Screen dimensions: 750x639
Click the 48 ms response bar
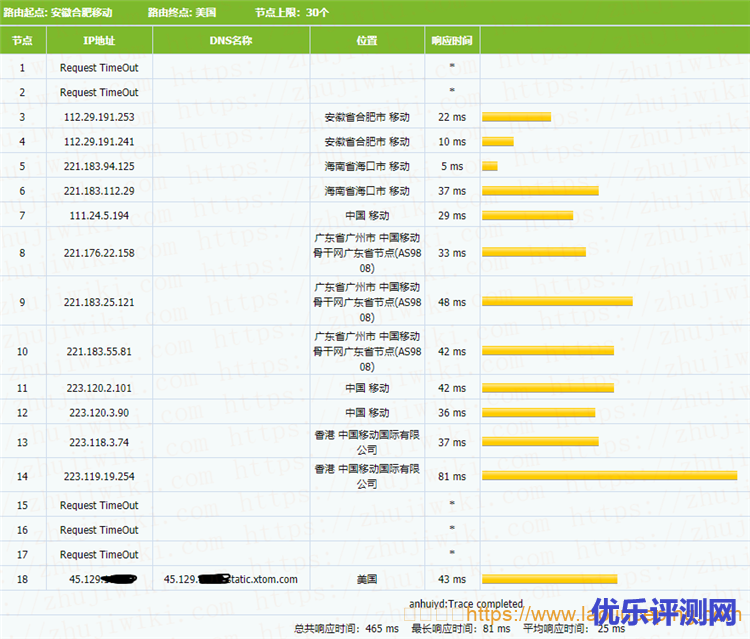pos(557,301)
